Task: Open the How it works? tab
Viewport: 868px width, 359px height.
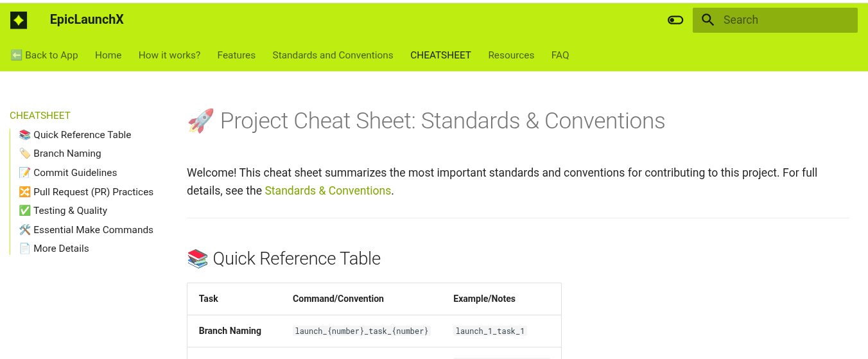Action: point(169,55)
